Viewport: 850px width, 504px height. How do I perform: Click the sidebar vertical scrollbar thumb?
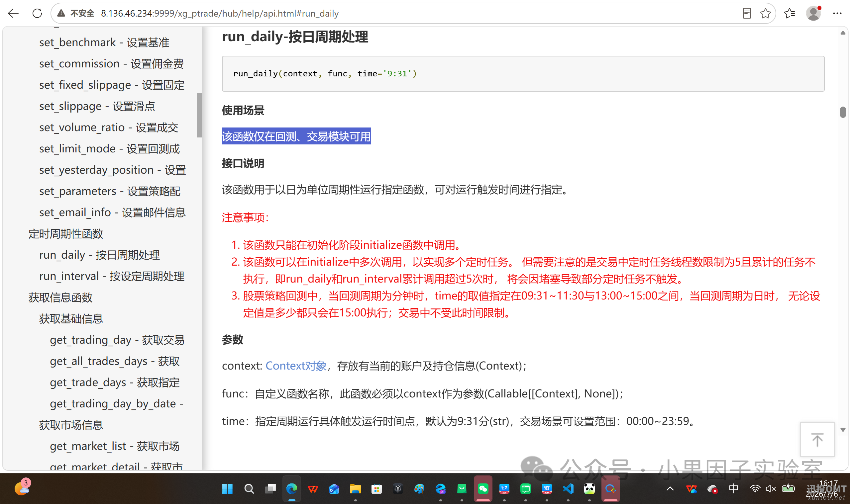tap(199, 116)
